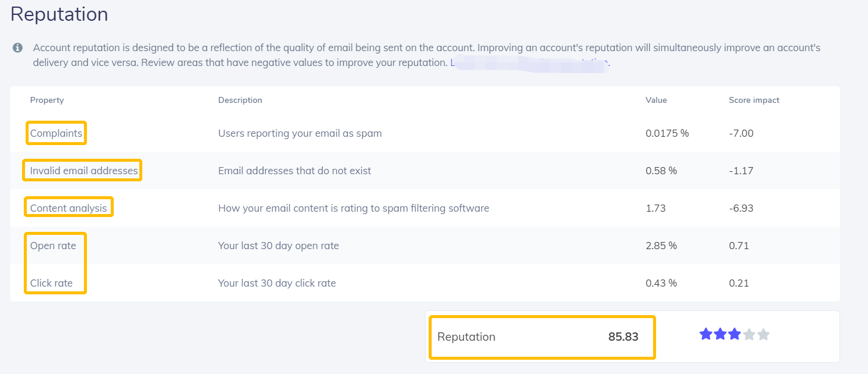Click the Complaints value 0.0175 %
Image resolution: width=868 pixels, height=374 pixels.
[667, 133]
